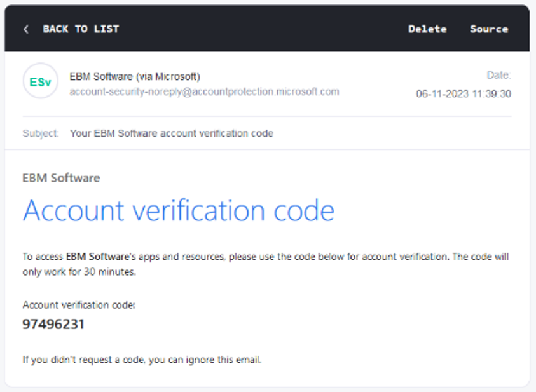Click the account-security-noreply sender email address

[x=204, y=91]
